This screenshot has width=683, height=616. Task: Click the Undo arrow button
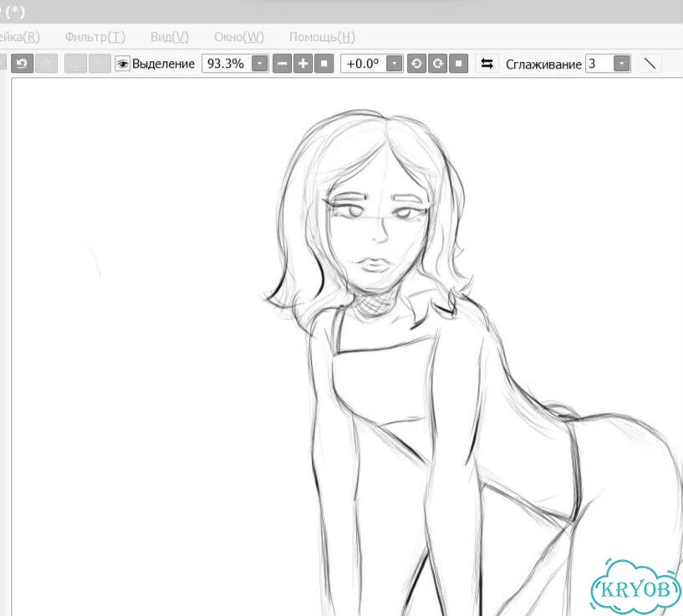[23, 64]
